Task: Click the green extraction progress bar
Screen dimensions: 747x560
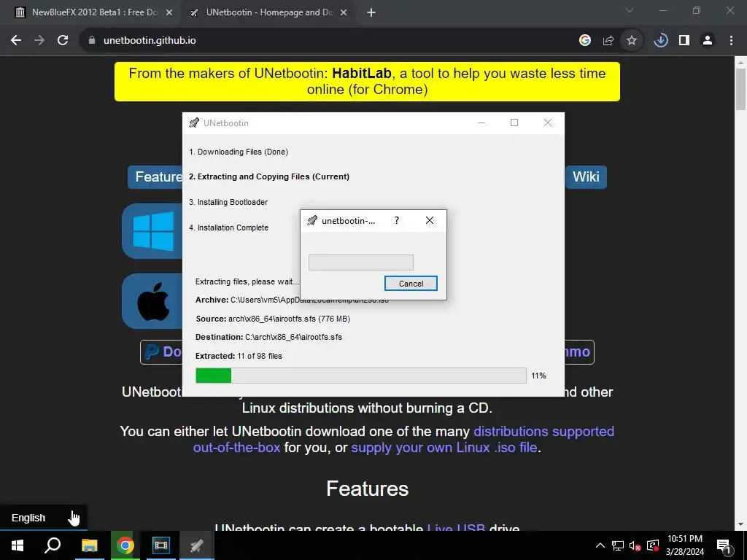Action: point(360,376)
